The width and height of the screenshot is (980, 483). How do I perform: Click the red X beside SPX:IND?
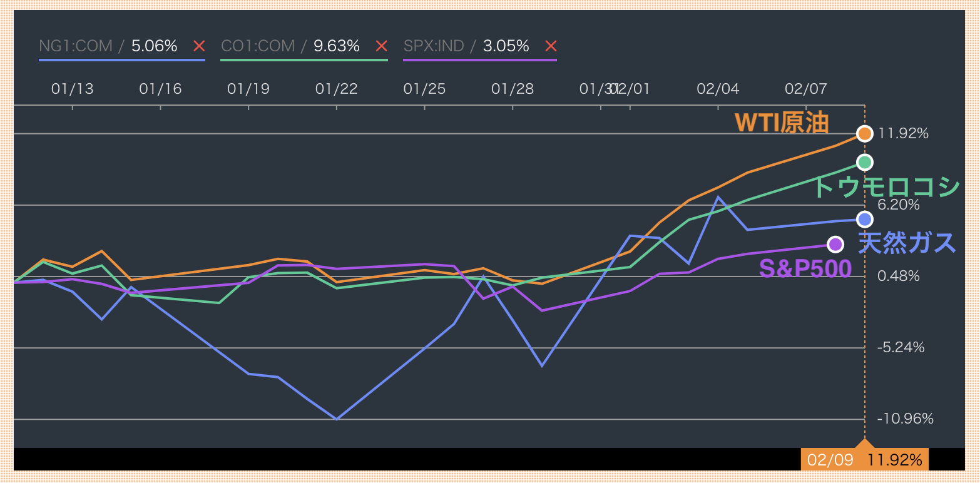pos(551,46)
